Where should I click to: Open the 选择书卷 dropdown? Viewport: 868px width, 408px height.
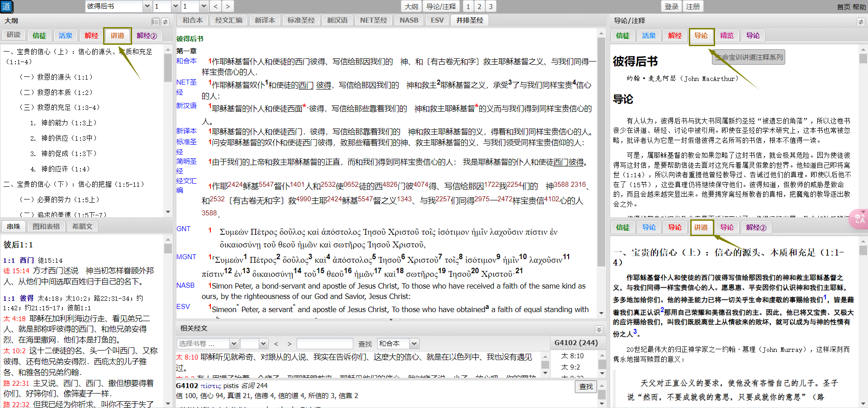tap(233, 344)
